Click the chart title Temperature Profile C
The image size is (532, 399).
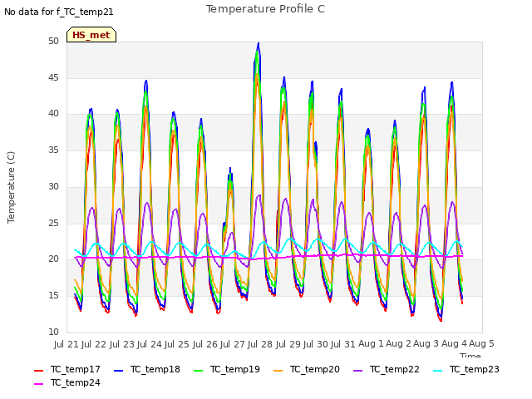click(266, 9)
